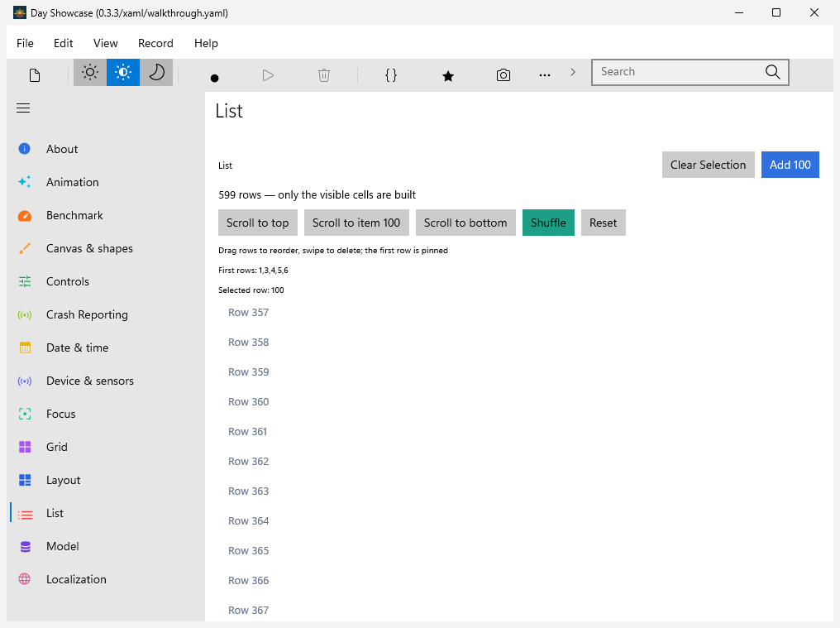Open the curly braces code icon
The image size is (840, 628).
click(x=391, y=75)
